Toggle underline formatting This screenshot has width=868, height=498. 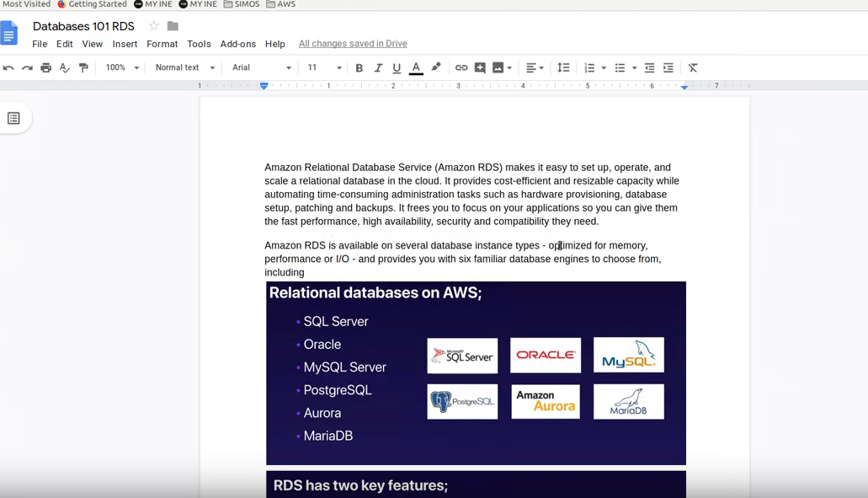(396, 67)
